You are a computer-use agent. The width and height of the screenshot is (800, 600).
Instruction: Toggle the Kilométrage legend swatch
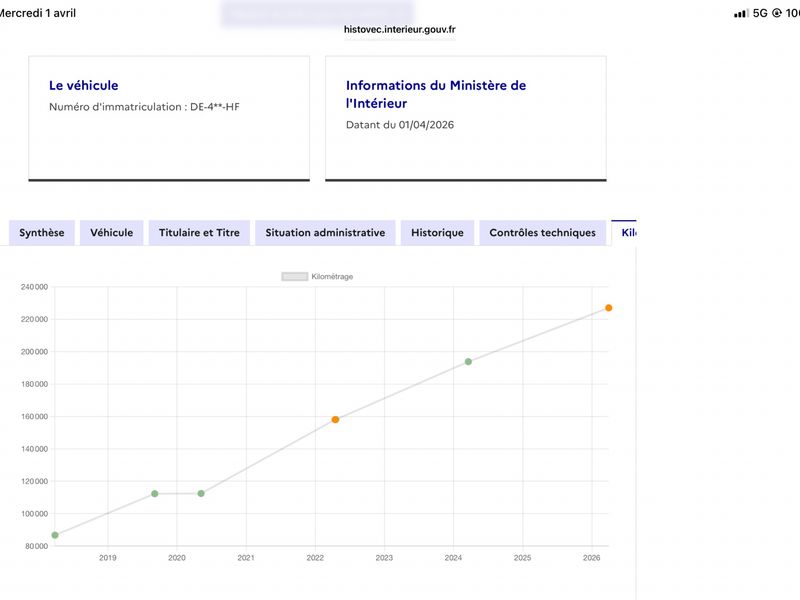(294, 277)
